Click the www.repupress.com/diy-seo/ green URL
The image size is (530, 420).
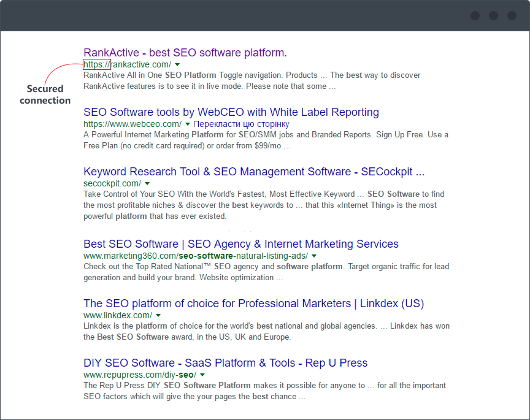pos(140,375)
